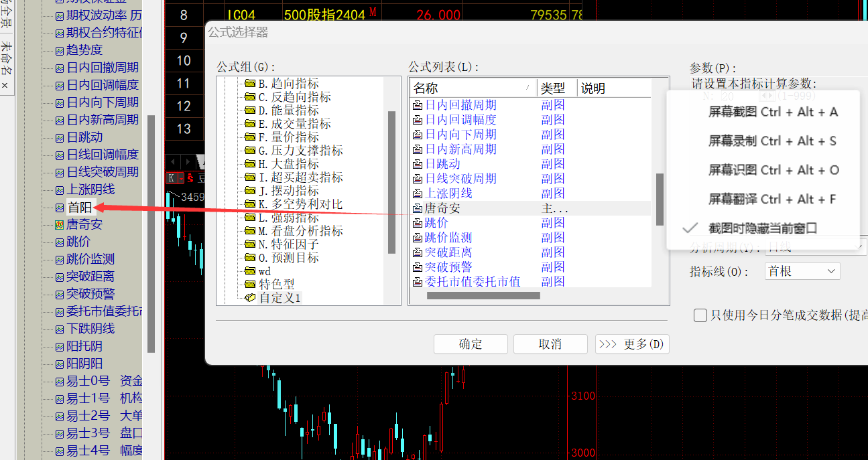The image size is (868, 460).
Task: Click the K button on chart toolbar
Action: click(172, 178)
